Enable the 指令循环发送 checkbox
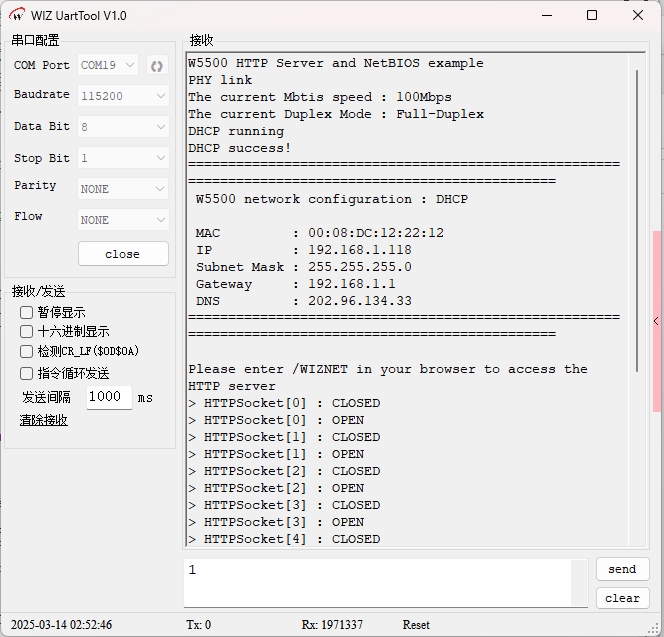 pyautogui.click(x=27, y=373)
